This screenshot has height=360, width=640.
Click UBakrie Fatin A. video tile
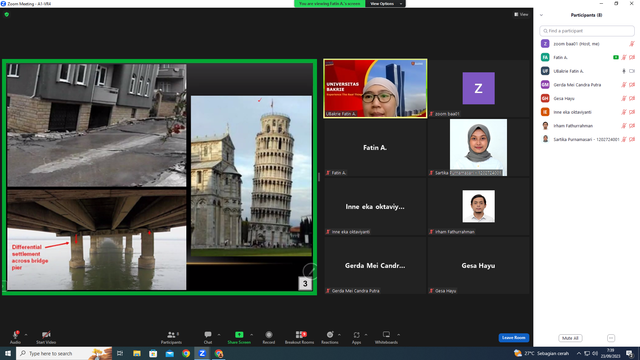click(375, 89)
